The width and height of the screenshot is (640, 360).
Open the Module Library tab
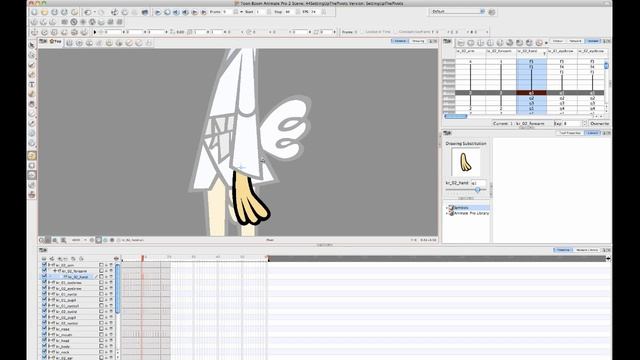pyautogui.click(x=587, y=250)
